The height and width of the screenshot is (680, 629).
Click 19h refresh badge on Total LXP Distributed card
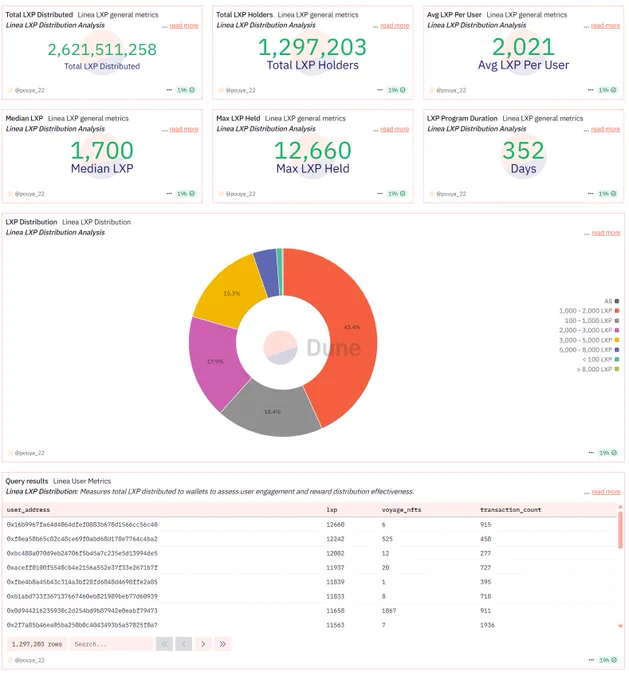(x=186, y=90)
